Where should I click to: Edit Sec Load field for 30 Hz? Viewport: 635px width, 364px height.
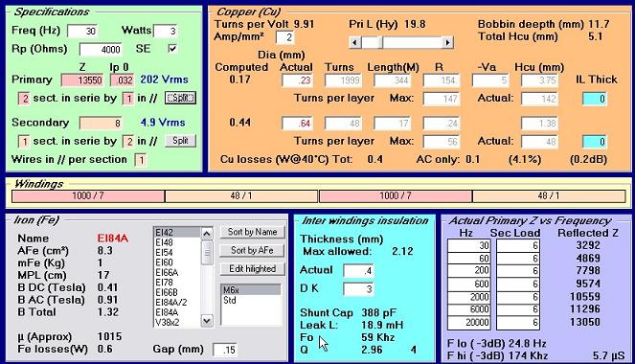518,245
